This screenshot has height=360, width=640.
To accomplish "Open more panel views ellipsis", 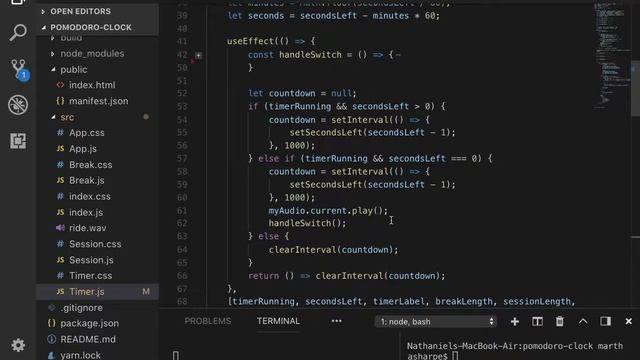I will coord(336,321).
